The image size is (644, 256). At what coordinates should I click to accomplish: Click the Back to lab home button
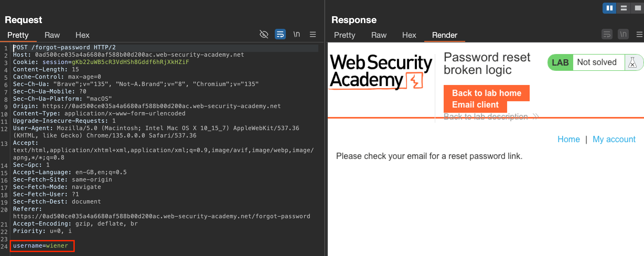(486, 93)
